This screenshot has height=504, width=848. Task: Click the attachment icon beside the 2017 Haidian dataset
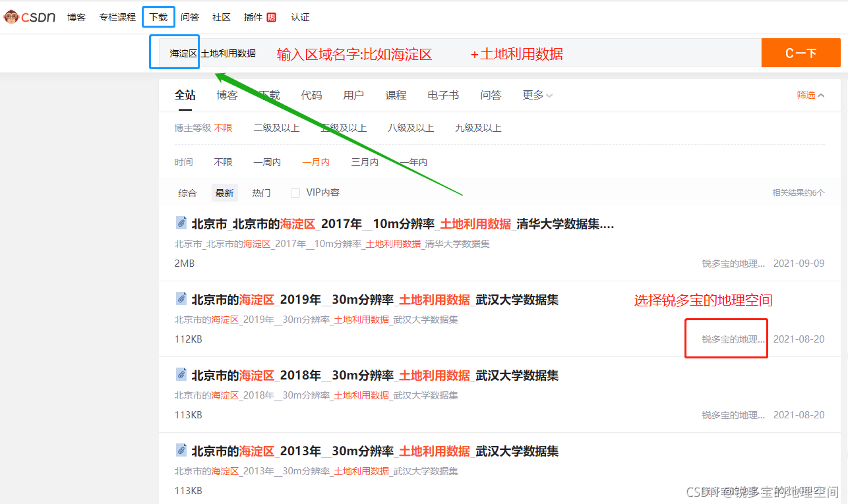point(181,223)
